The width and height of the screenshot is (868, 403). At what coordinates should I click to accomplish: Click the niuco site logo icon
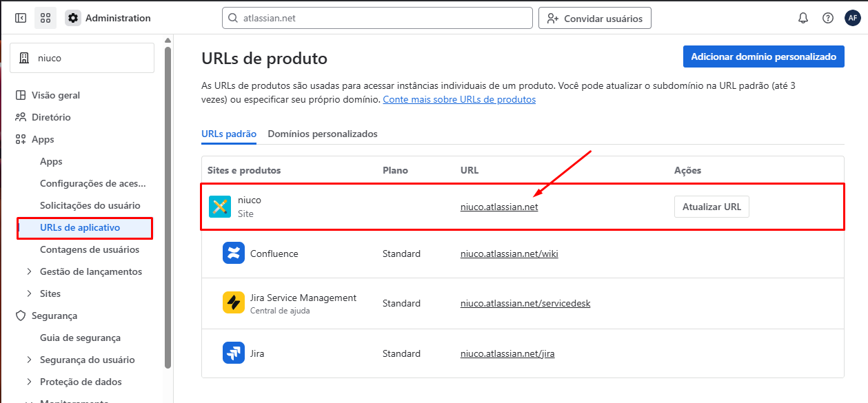coord(220,206)
